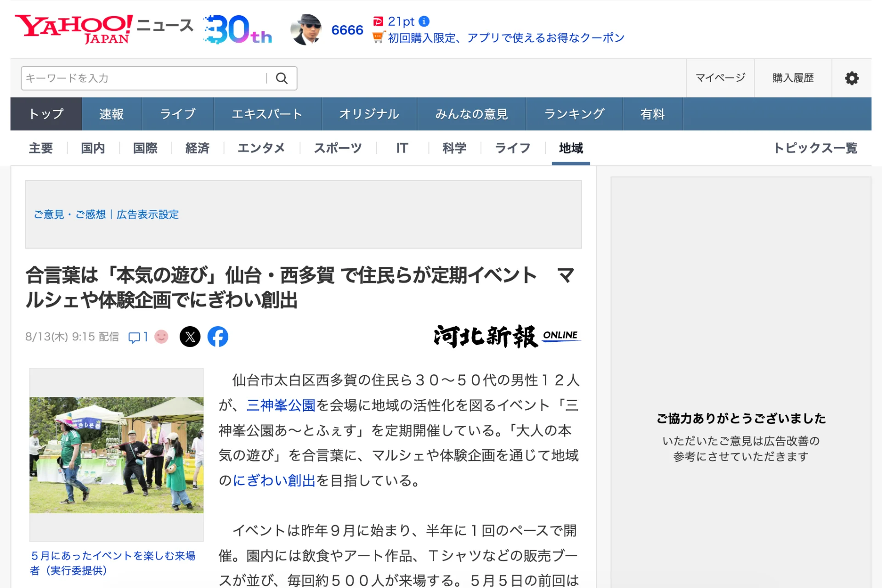The height and width of the screenshot is (588, 882).
Task: Click the Yahoo! JAPAN logo
Action: pos(73,28)
